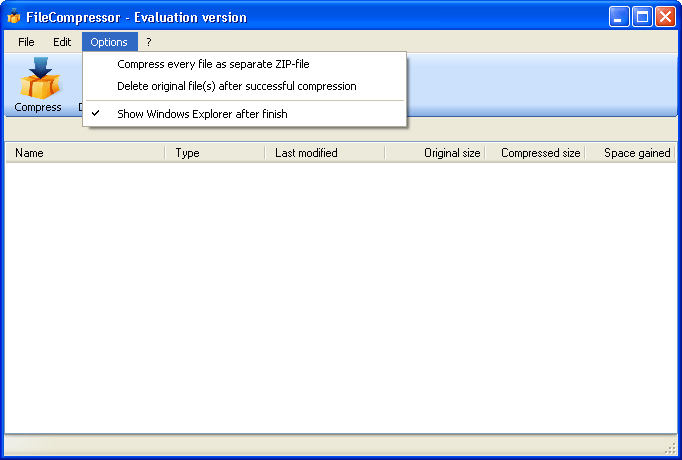
Task: Click the Compressed size column header
Action: [x=535, y=153]
